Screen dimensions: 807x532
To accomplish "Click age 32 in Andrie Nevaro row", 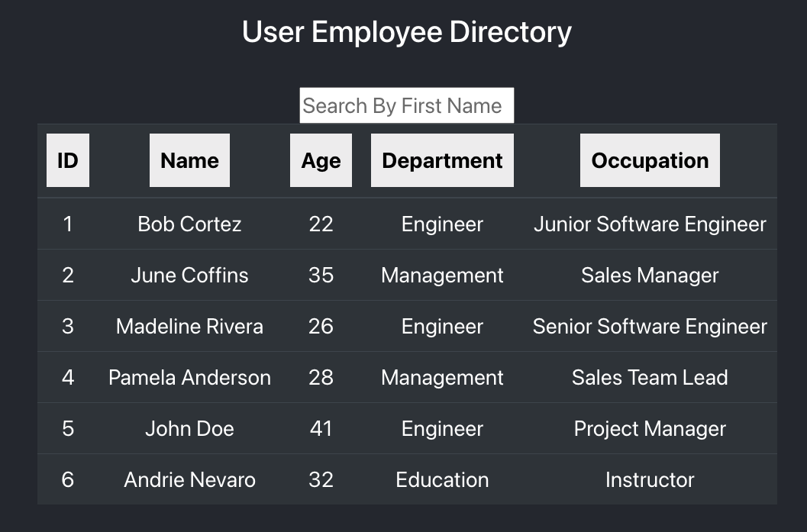I will 321,479.
